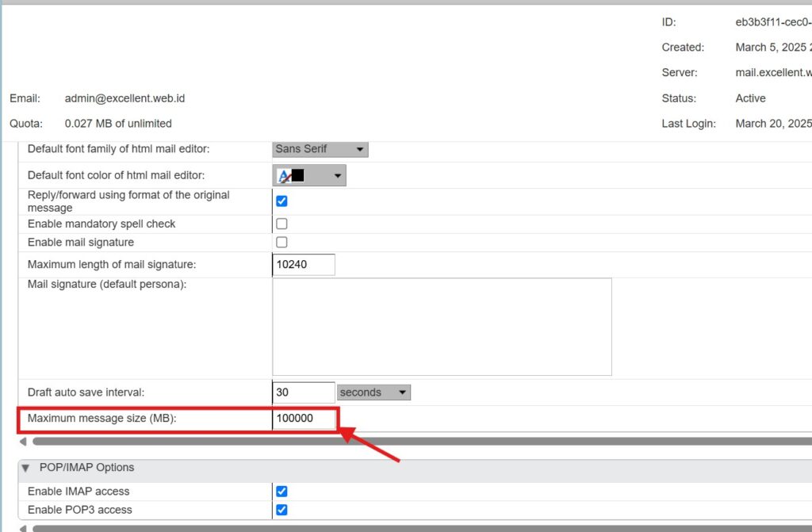The height and width of the screenshot is (532, 812).
Task: Enable mandatory spell check checkbox
Action: 282,224
